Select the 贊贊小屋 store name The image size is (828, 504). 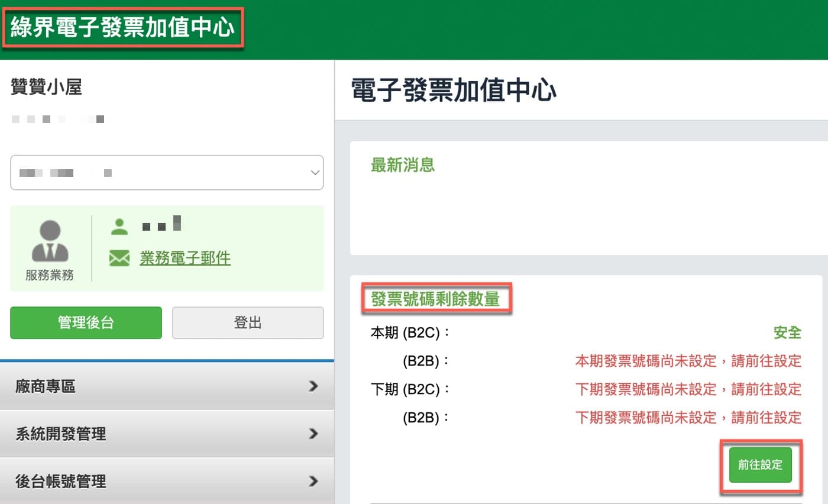(46, 88)
